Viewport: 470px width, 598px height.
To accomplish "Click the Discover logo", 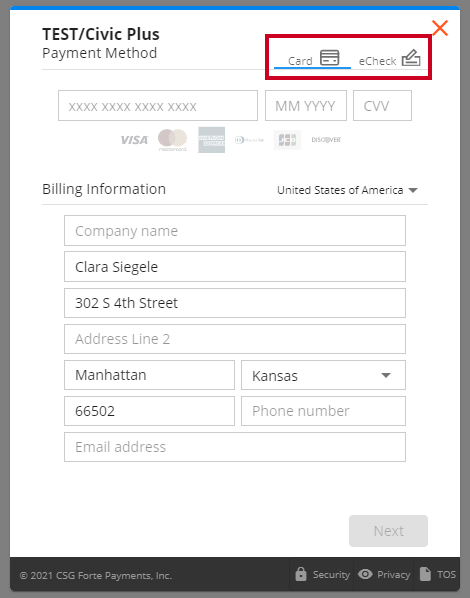I will click(326, 140).
